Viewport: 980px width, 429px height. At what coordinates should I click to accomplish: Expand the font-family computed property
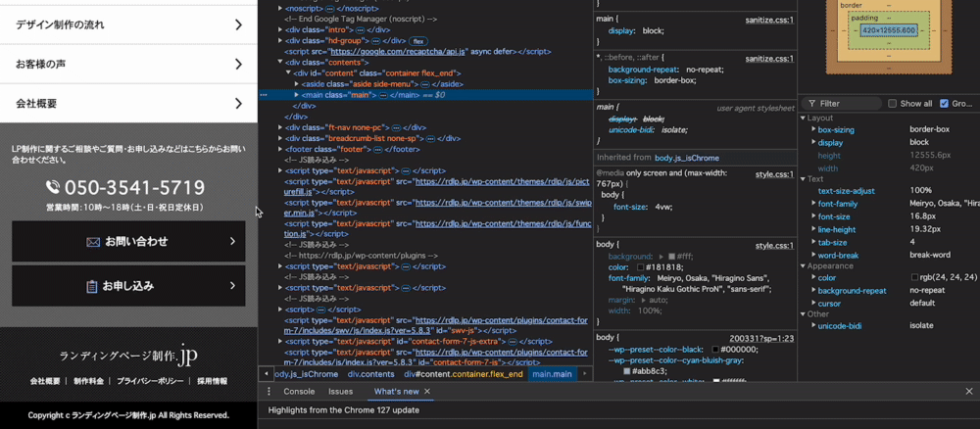pyautogui.click(x=813, y=204)
